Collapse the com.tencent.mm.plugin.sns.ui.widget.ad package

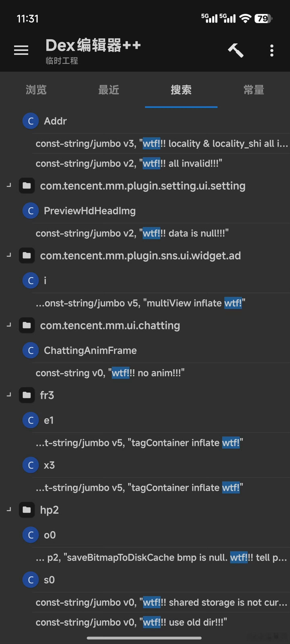9,255
